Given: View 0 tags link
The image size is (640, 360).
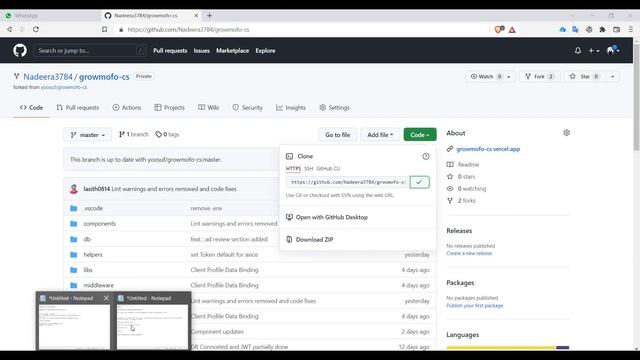Looking at the screenshot, I should point(167,134).
